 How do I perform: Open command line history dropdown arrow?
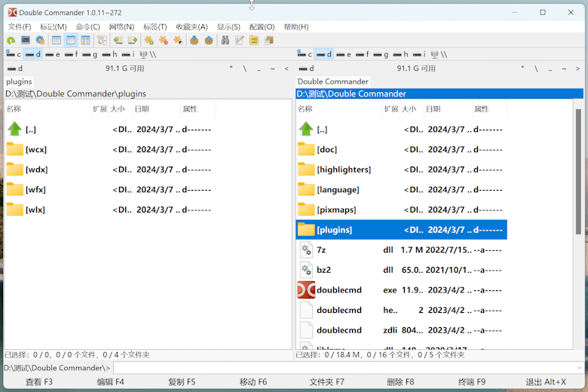point(579,368)
